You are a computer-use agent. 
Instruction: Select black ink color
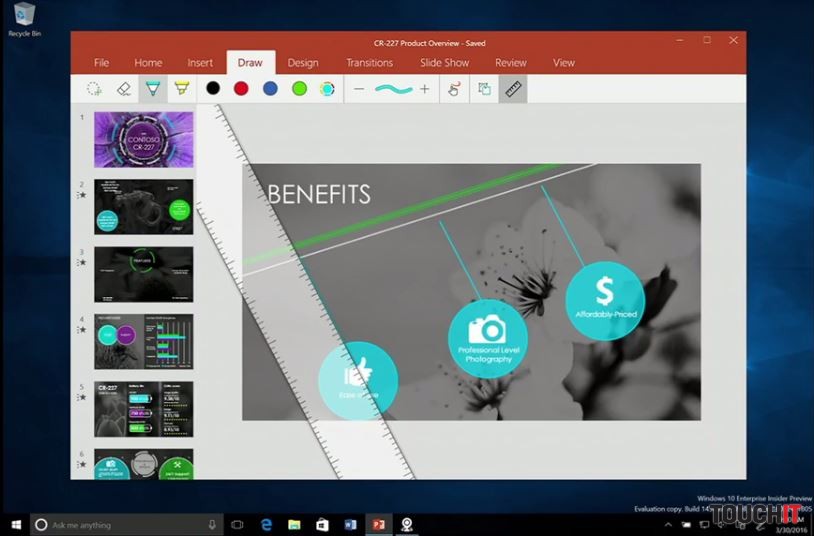click(x=213, y=89)
